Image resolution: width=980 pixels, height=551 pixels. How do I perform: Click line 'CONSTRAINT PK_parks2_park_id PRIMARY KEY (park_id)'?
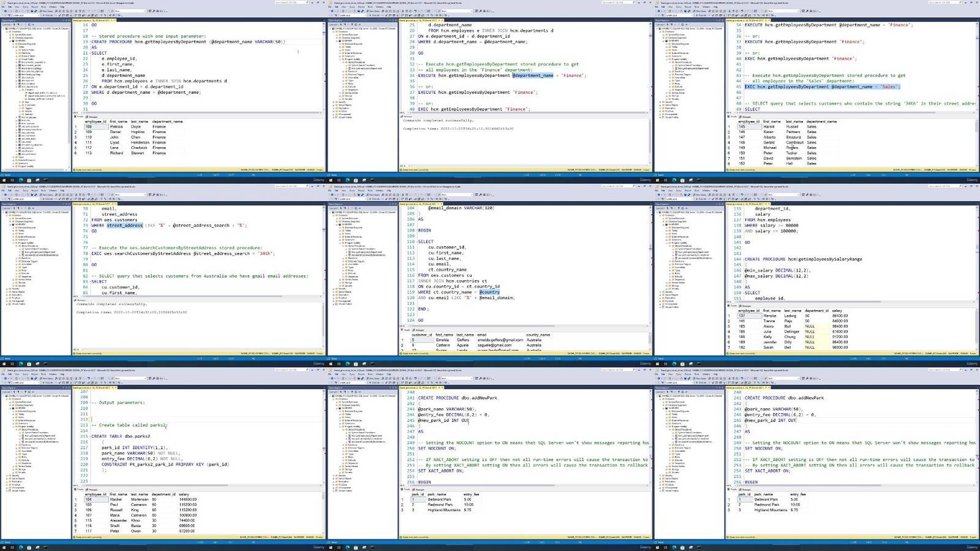coord(165,465)
